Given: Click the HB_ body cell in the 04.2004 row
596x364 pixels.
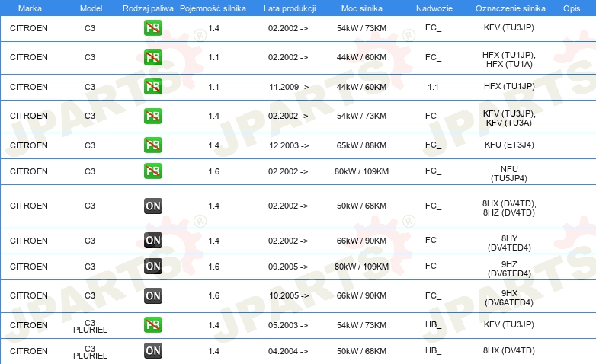Looking at the screenshot, I should [x=434, y=351].
